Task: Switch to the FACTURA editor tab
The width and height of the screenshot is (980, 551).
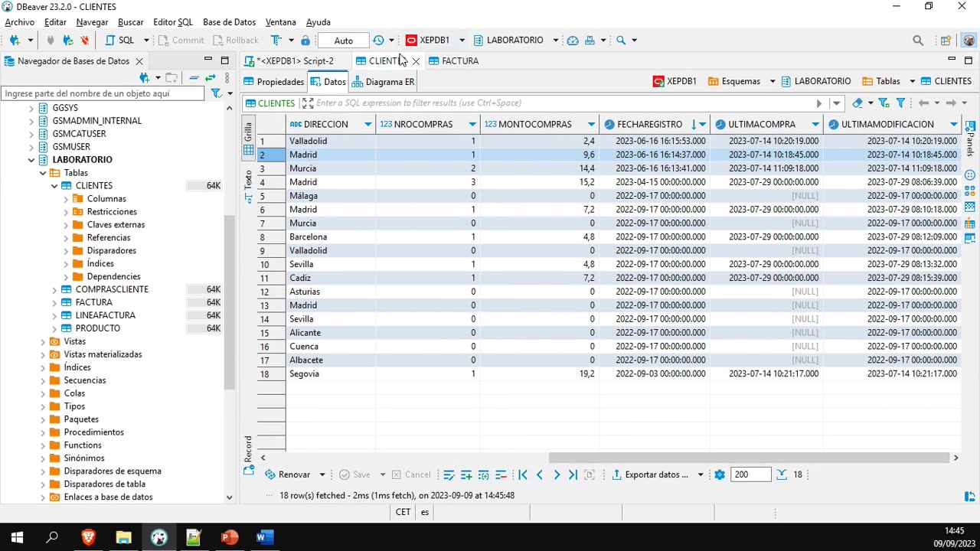Action: (454, 61)
